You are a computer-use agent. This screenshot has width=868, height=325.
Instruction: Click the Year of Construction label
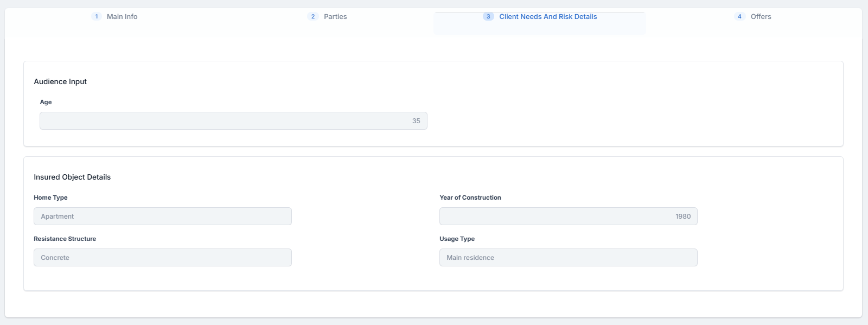pos(470,198)
